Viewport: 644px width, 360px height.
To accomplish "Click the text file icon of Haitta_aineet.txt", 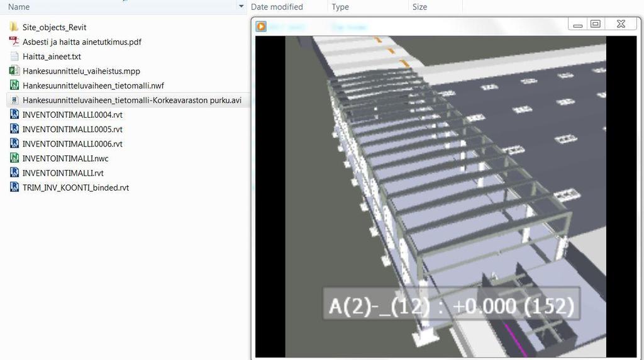I will pos(14,56).
